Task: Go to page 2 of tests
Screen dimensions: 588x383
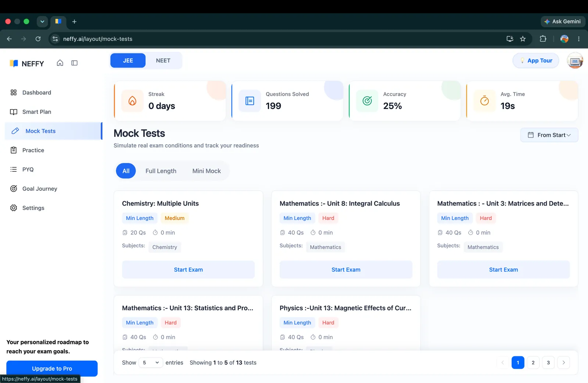Action: point(533,363)
